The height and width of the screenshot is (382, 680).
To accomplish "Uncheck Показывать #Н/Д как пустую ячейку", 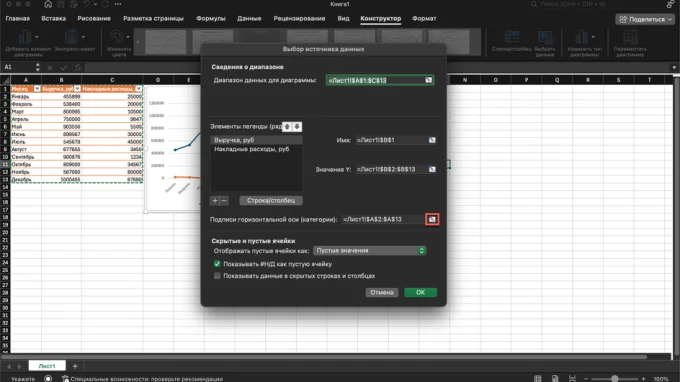I will click(x=217, y=264).
